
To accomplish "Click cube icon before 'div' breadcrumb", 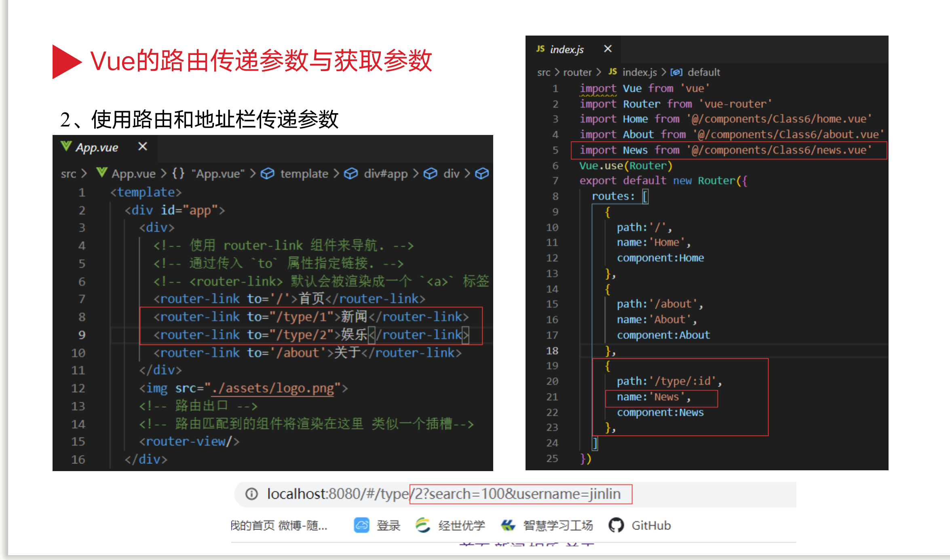I will 430,174.
